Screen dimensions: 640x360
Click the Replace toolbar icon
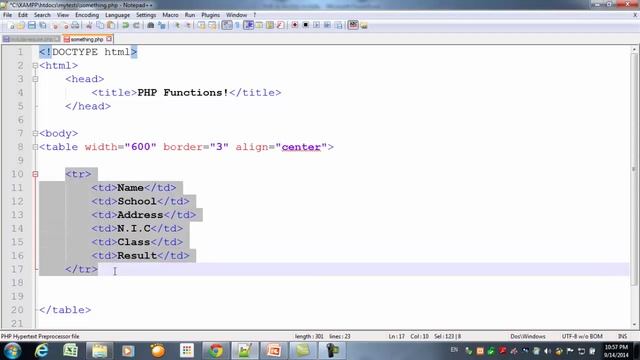pos(162,25)
